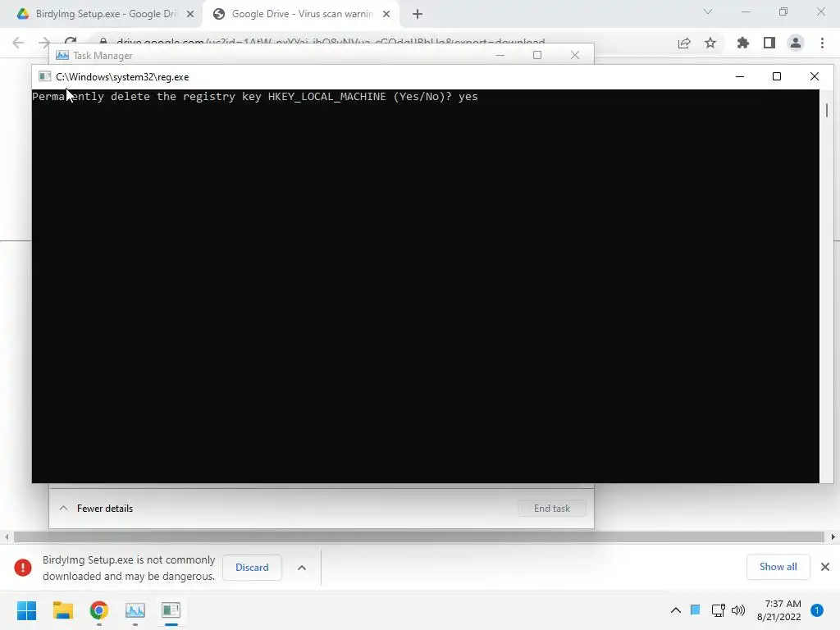
Task: Switch to Task Manager in the taskbar
Action: click(135, 610)
